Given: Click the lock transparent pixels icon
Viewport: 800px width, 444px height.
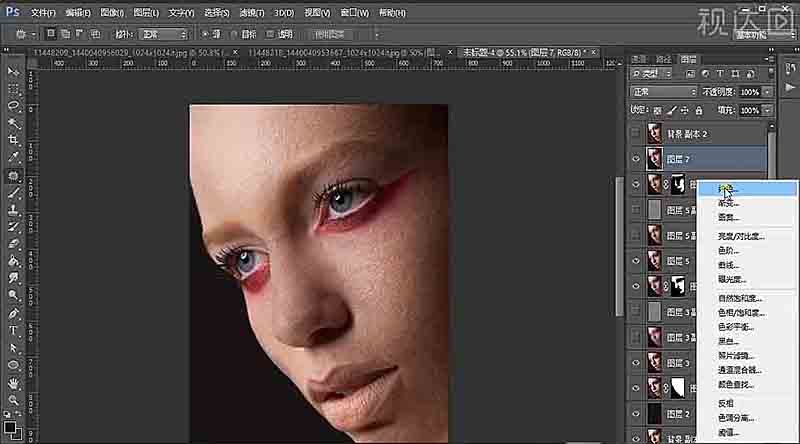Looking at the screenshot, I should pyautogui.click(x=658, y=110).
